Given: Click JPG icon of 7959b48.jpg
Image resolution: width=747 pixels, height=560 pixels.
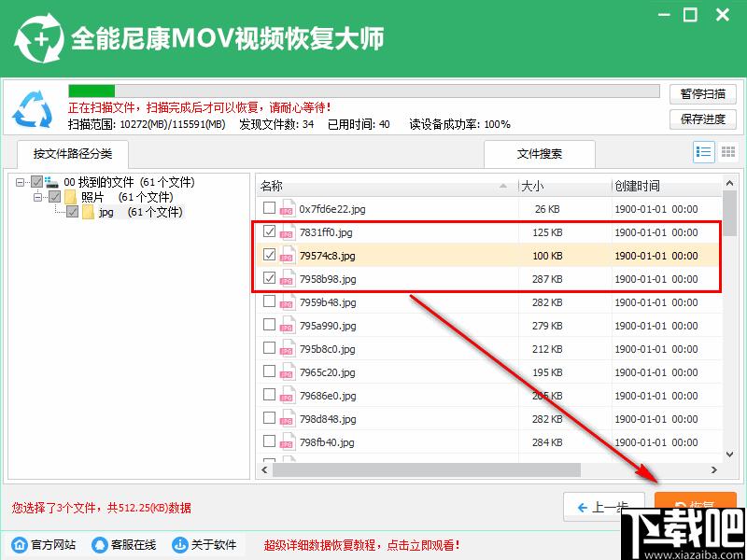Looking at the screenshot, I should [287, 302].
